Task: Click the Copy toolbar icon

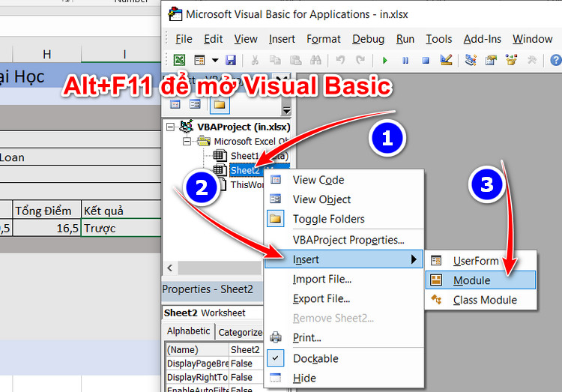Action: pyautogui.click(x=275, y=60)
